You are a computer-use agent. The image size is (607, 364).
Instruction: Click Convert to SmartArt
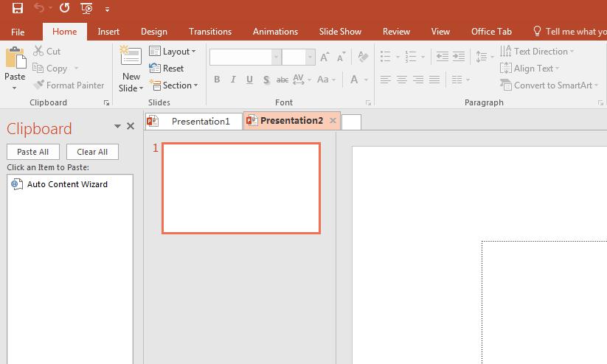pos(549,85)
